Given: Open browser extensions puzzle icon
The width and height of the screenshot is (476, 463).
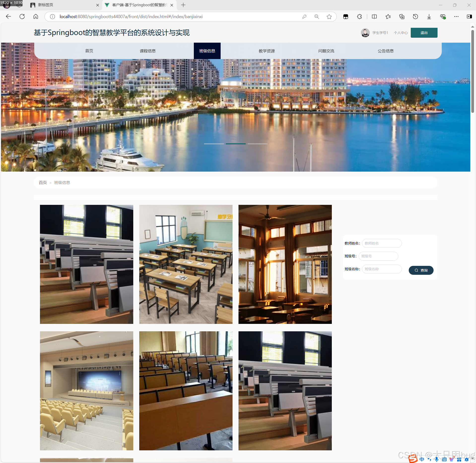Looking at the screenshot, I should point(359,17).
